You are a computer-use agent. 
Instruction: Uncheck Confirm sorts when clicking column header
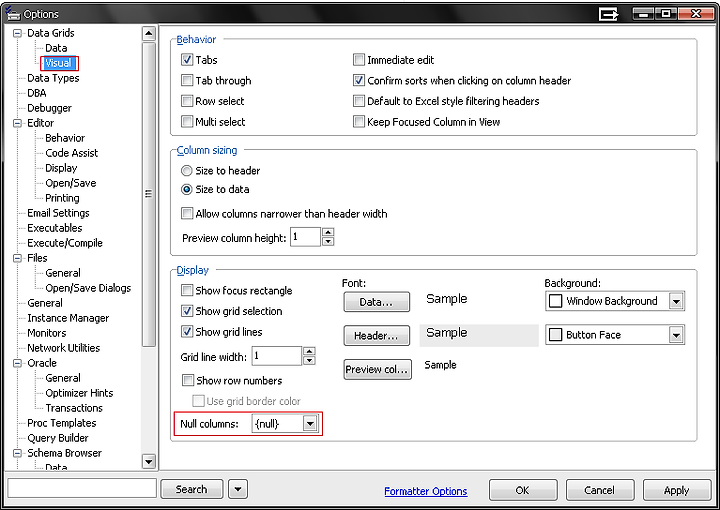click(x=359, y=80)
